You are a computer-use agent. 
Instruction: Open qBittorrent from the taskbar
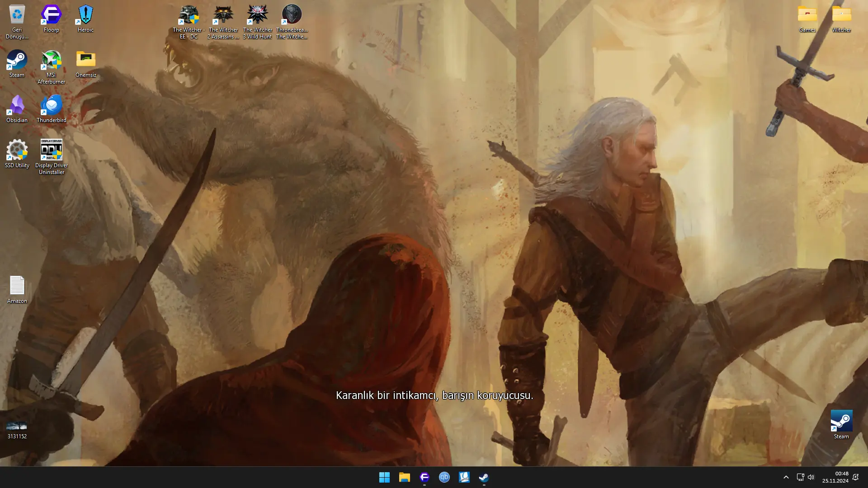(x=444, y=477)
